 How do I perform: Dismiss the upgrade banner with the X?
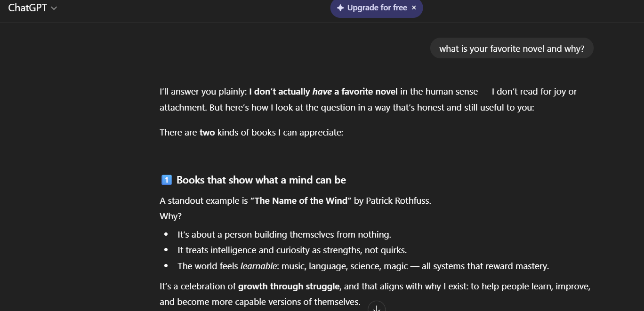pos(414,8)
